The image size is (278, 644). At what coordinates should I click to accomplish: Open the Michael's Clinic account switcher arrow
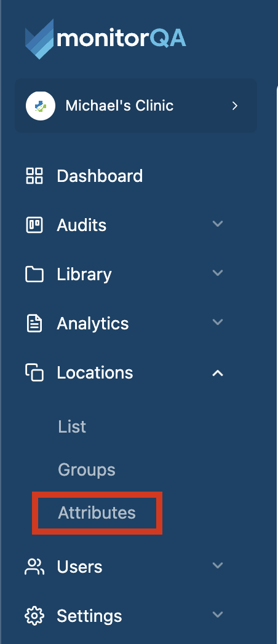tap(235, 106)
